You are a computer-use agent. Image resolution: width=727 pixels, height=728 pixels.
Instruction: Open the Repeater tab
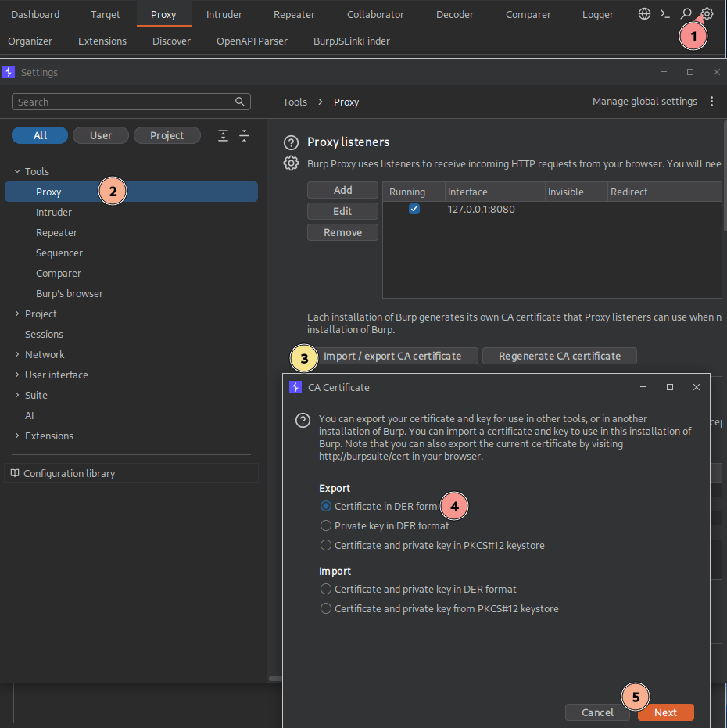295,14
